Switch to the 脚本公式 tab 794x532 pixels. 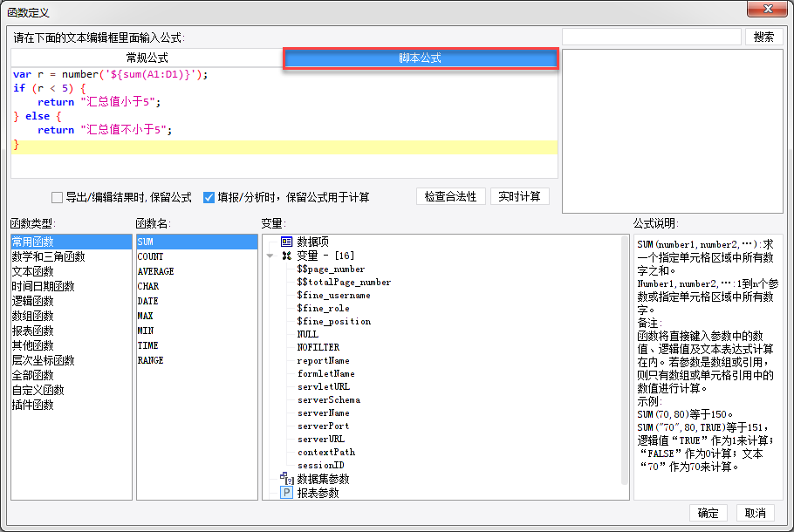point(421,58)
